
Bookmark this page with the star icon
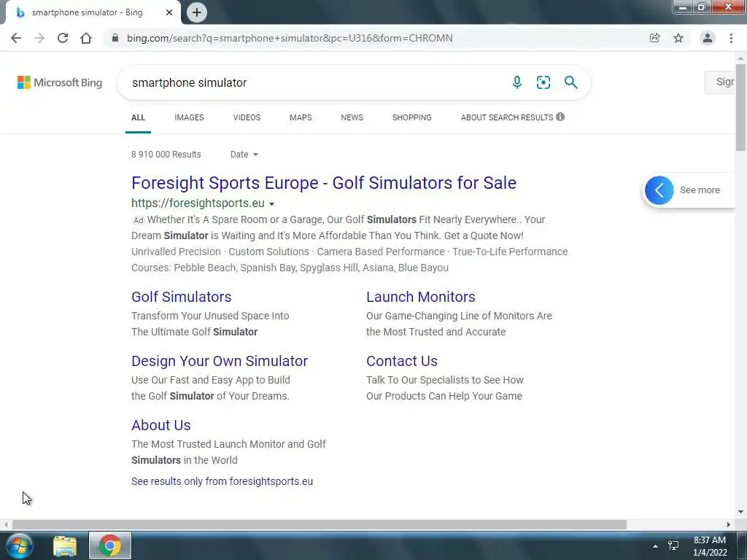click(678, 38)
